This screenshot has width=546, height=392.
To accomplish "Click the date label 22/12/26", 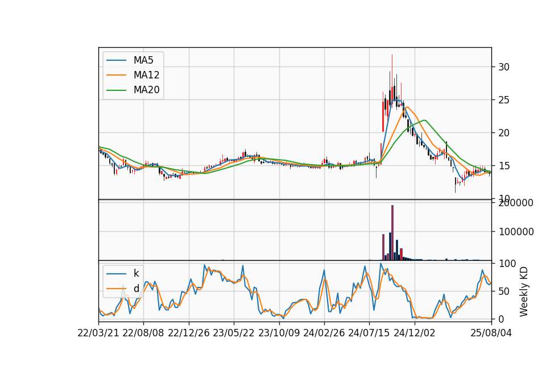I will (189, 333).
